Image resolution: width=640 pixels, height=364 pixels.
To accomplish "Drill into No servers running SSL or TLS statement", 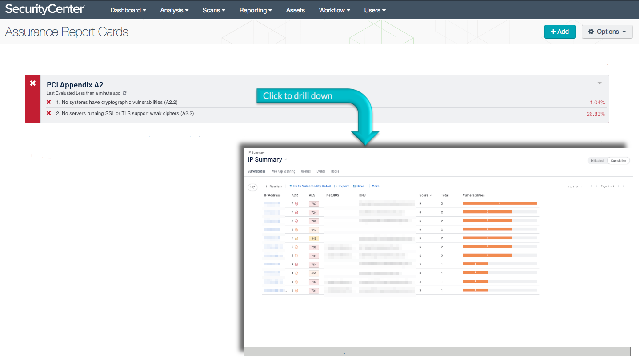I will [125, 113].
